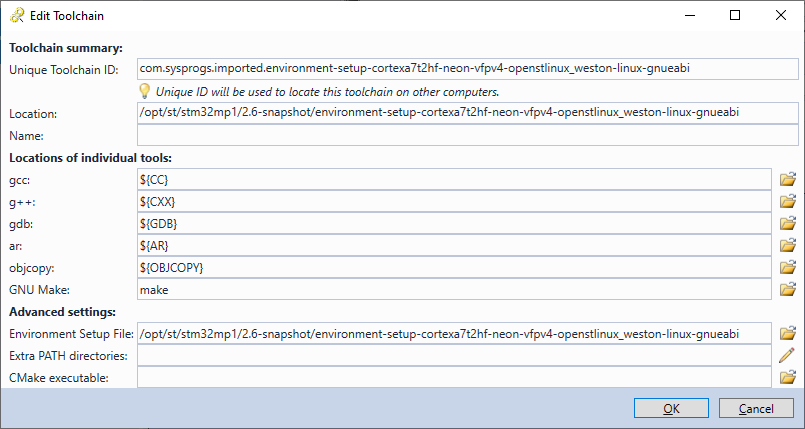Focus the gdb field containing ${GDB}
The image size is (805, 429).
tap(454, 223)
